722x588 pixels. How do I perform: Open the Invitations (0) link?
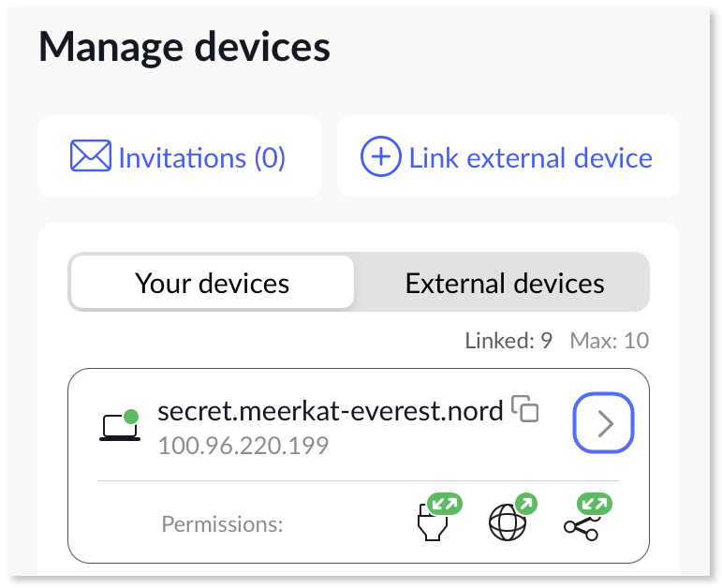coord(201,157)
